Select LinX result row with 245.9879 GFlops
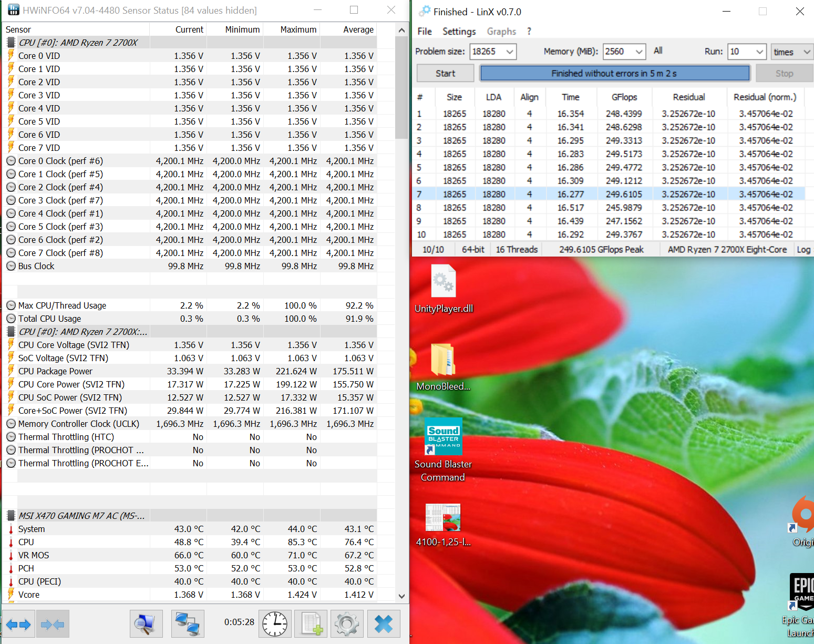 (x=610, y=208)
